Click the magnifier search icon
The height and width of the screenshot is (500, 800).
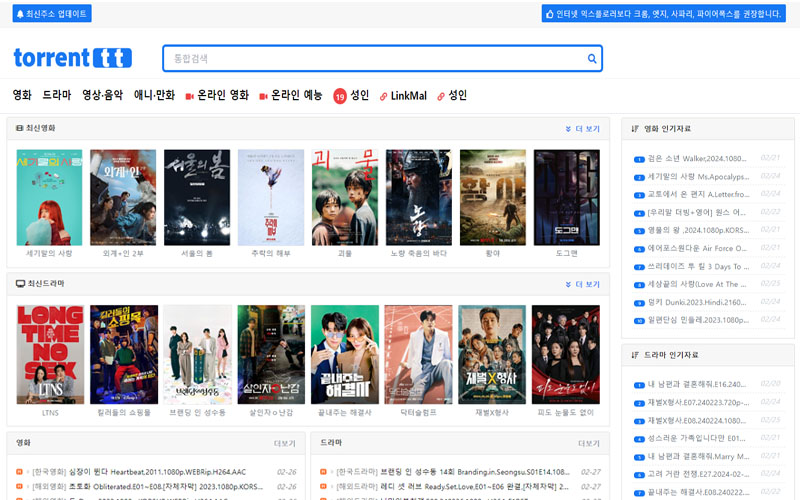click(592, 59)
